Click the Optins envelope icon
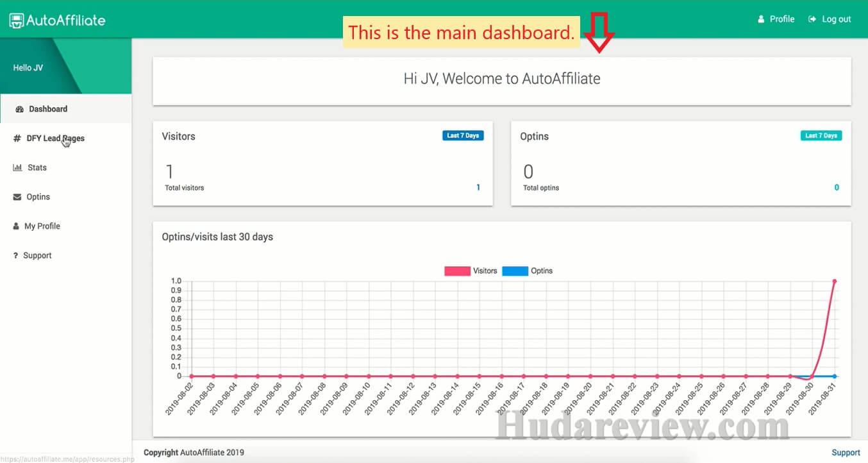The width and height of the screenshot is (868, 463). coord(17,197)
